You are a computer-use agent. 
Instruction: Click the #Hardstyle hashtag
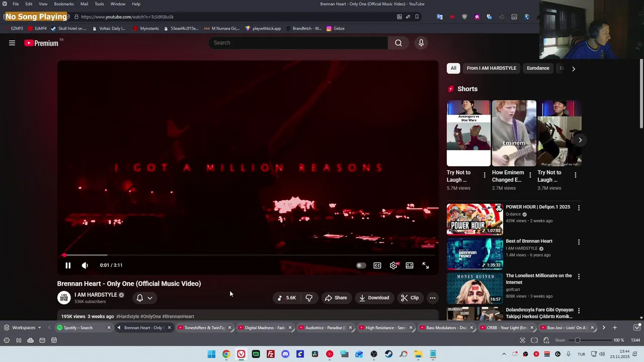click(127, 316)
